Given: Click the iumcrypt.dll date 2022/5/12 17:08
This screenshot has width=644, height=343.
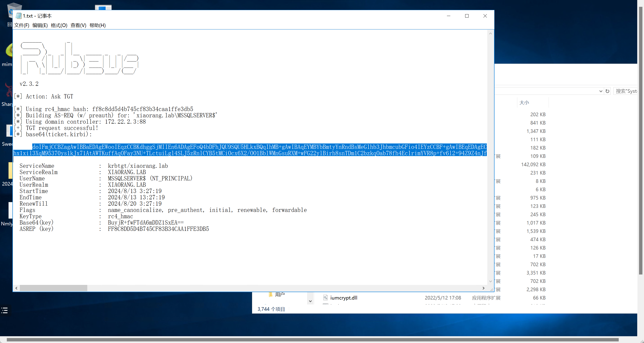Looking at the screenshot, I should tap(443, 298).
